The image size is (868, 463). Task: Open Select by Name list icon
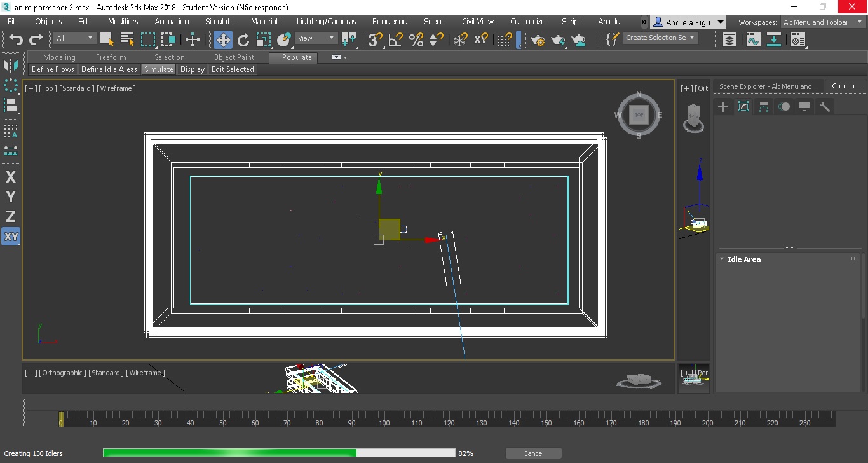point(127,39)
